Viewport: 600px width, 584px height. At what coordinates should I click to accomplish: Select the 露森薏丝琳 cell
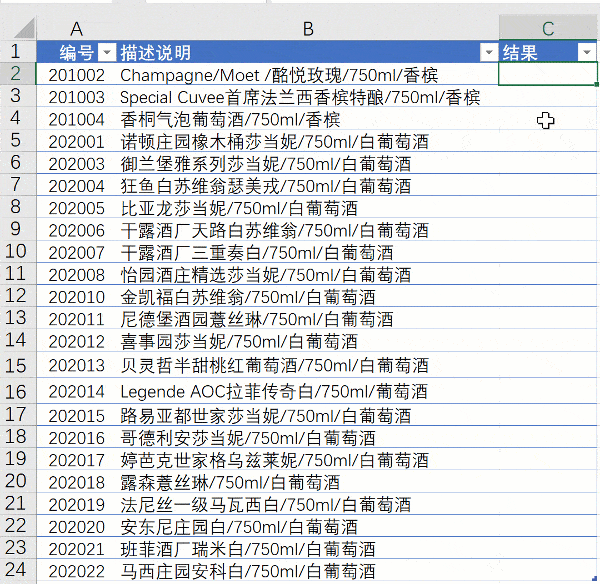308,481
